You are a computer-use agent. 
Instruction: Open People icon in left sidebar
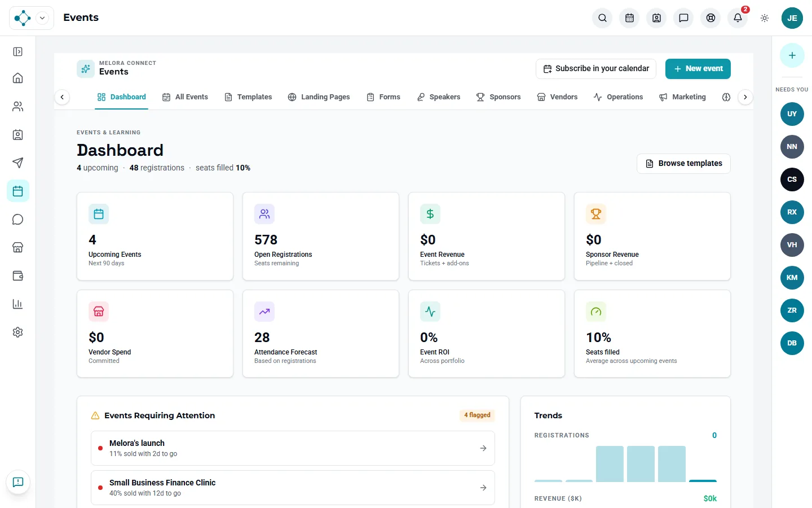pyautogui.click(x=18, y=106)
